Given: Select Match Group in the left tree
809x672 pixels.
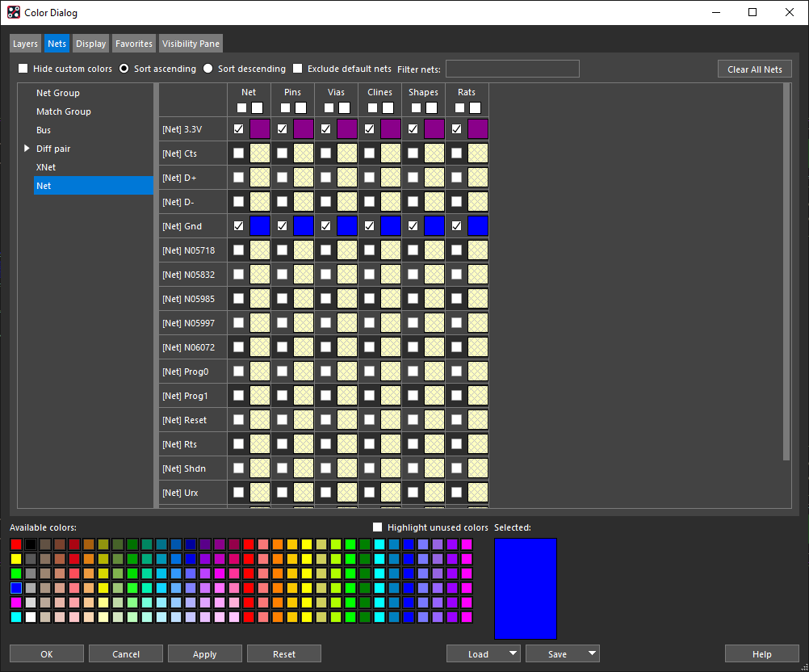Looking at the screenshot, I should [x=64, y=111].
